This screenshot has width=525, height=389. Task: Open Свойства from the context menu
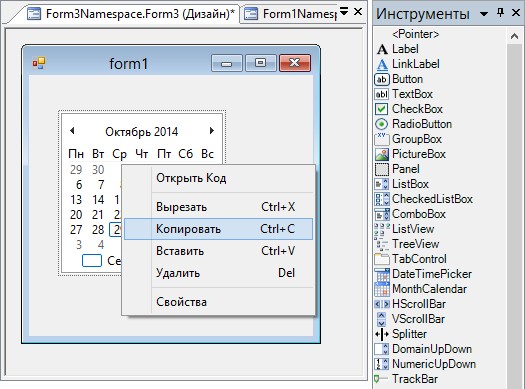(x=218, y=302)
